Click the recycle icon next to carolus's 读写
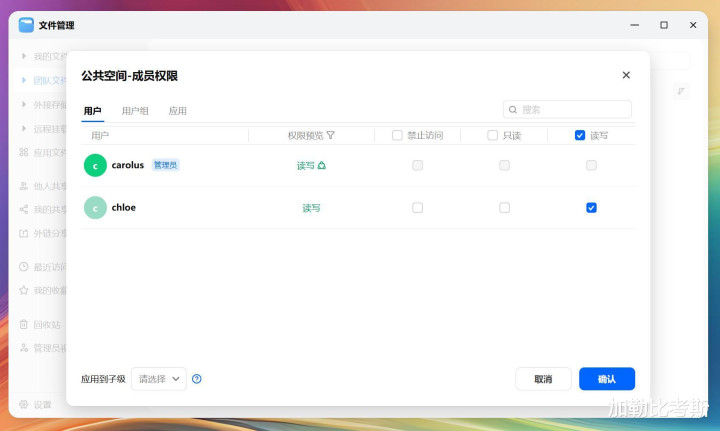Image resolution: width=720 pixels, height=431 pixels. (x=322, y=165)
